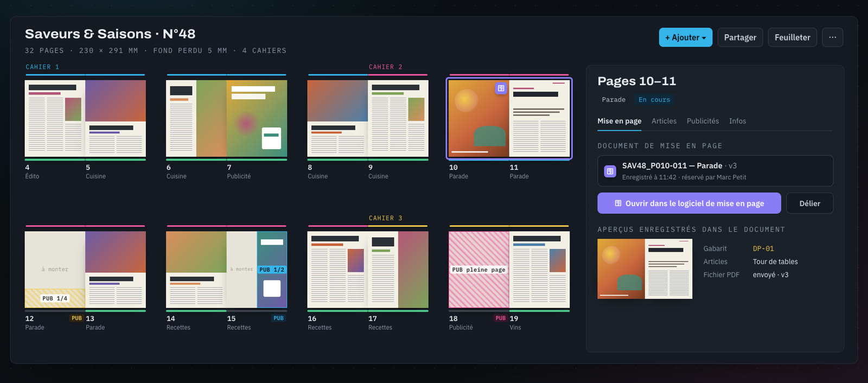Click the 'Enregistré à 11:42' reservation line
Viewport: 868px width, 383px height.
(684, 177)
